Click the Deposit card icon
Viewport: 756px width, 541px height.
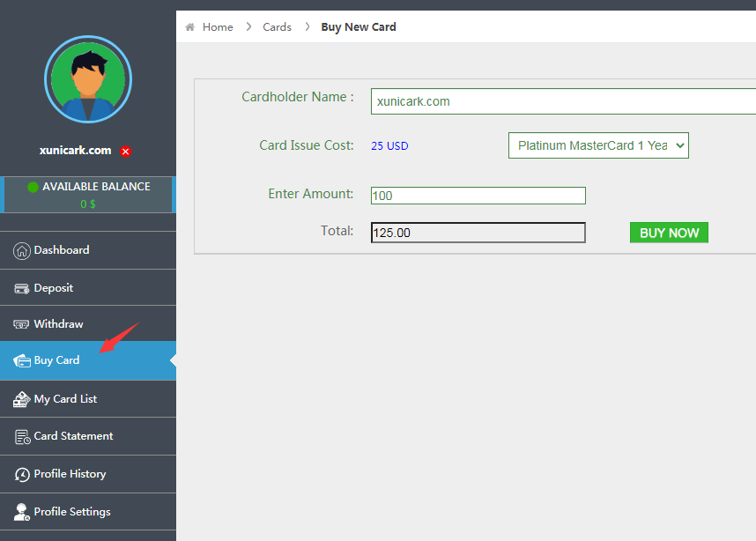(22, 288)
